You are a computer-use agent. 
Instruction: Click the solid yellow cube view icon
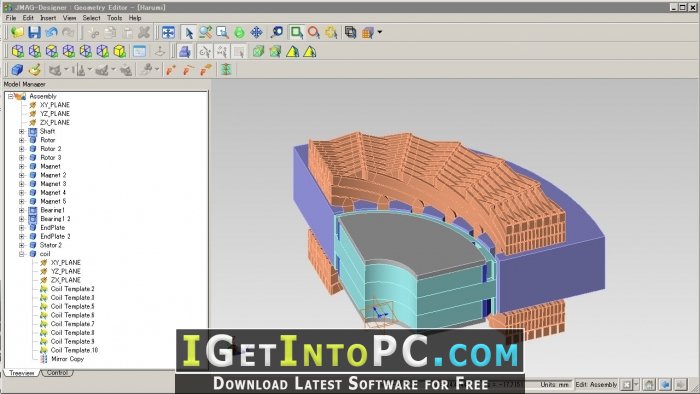pos(120,51)
